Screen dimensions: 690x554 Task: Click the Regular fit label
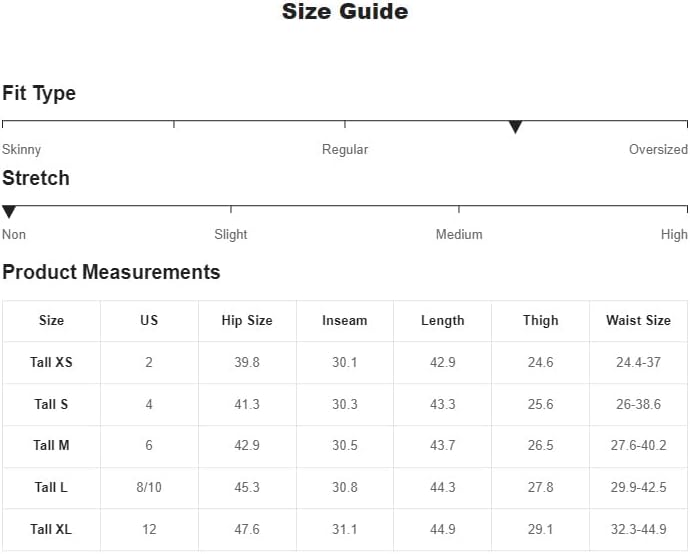[345, 150]
